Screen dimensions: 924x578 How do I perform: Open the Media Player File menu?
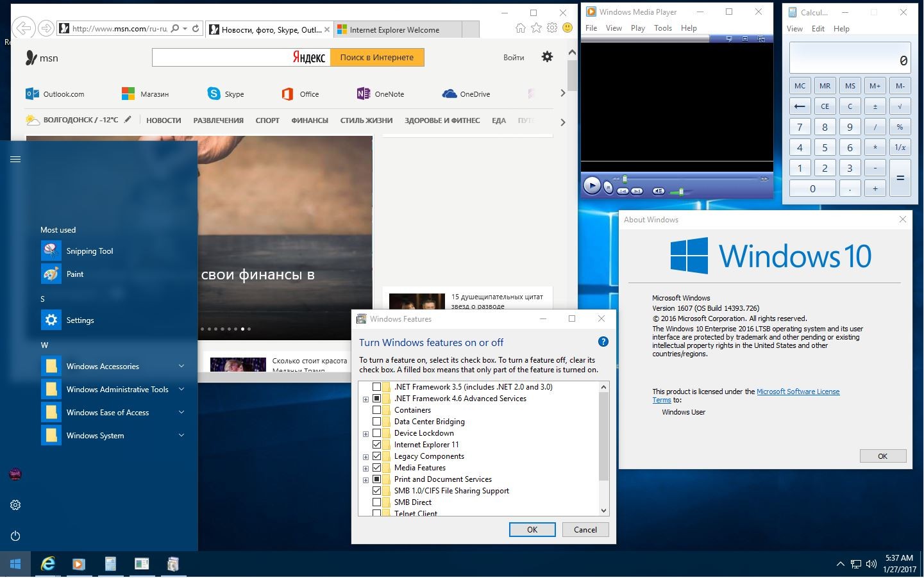[591, 28]
